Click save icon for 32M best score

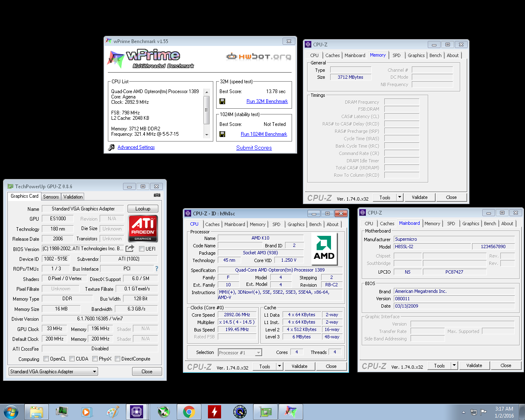pos(222,101)
